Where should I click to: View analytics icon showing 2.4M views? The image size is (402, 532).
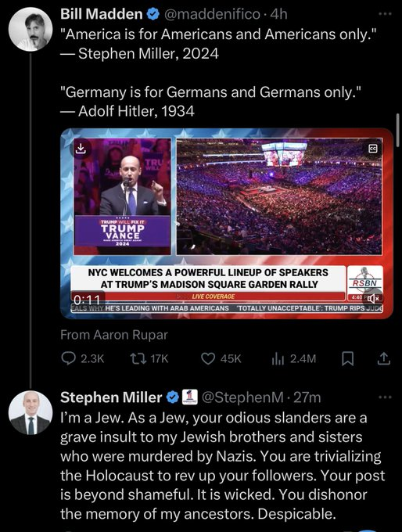coord(278,359)
